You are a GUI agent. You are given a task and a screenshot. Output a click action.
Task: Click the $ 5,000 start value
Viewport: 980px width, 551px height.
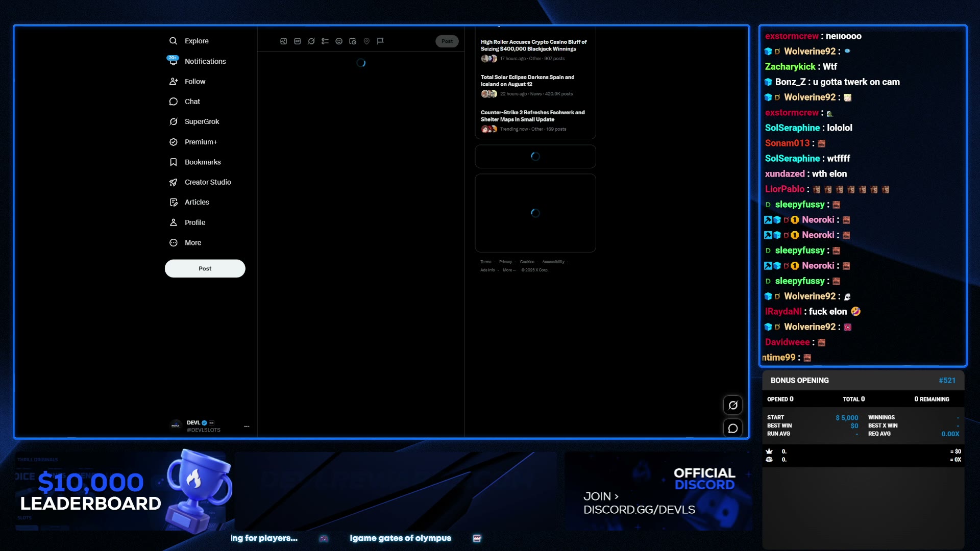(x=847, y=417)
